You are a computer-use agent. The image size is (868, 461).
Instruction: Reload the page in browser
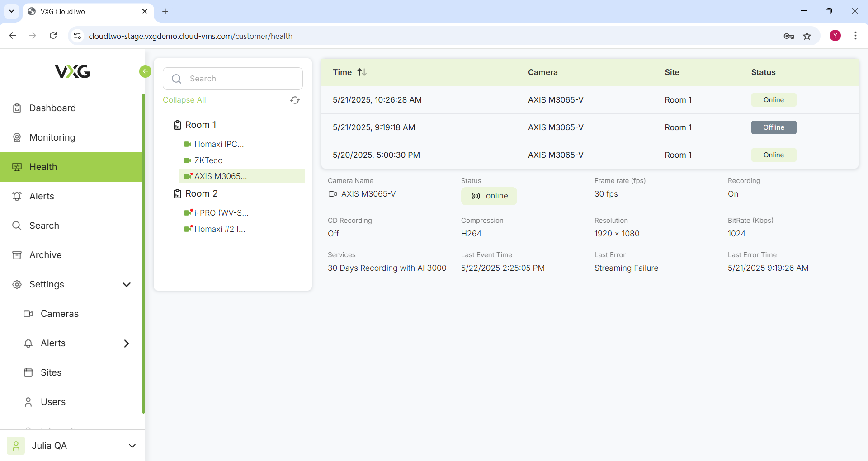coord(53,36)
